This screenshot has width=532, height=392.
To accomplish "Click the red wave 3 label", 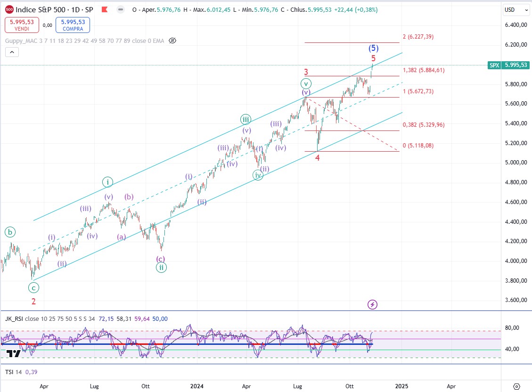I will pyautogui.click(x=306, y=72).
